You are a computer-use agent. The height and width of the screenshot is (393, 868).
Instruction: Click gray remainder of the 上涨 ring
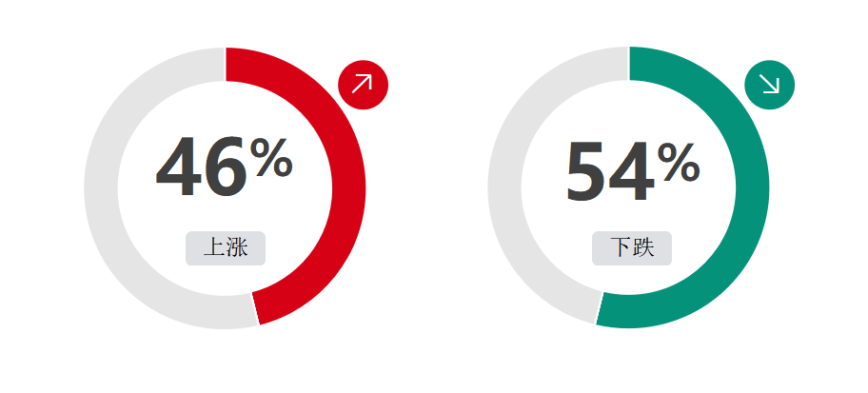(101, 188)
